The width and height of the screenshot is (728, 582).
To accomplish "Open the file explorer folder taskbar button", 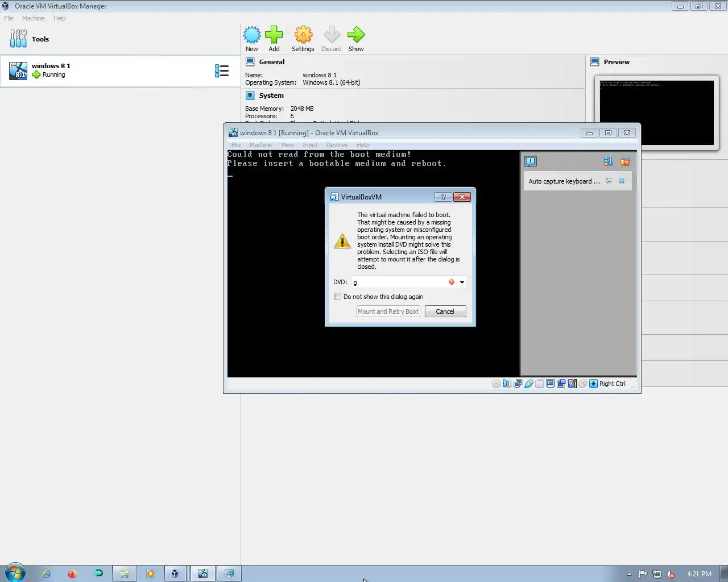I will click(124, 573).
